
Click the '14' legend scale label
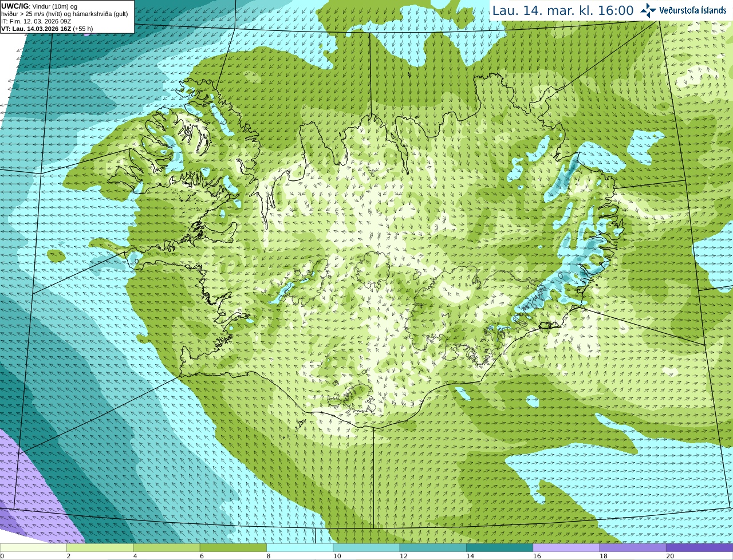[x=470, y=556]
